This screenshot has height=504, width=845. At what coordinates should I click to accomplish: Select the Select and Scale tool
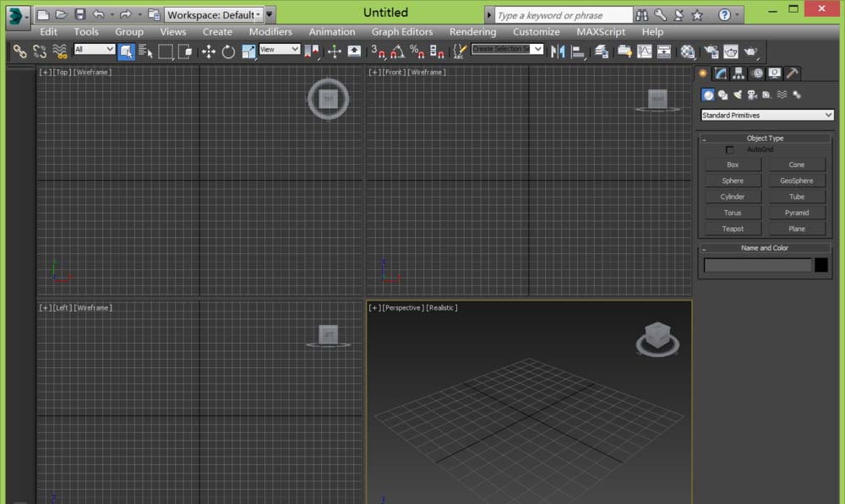tap(248, 51)
